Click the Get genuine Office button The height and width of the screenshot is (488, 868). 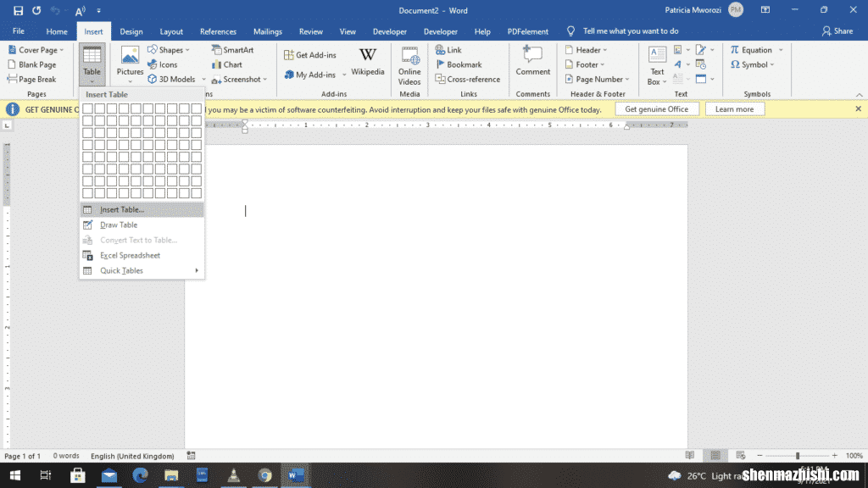[x=657, y=109]
